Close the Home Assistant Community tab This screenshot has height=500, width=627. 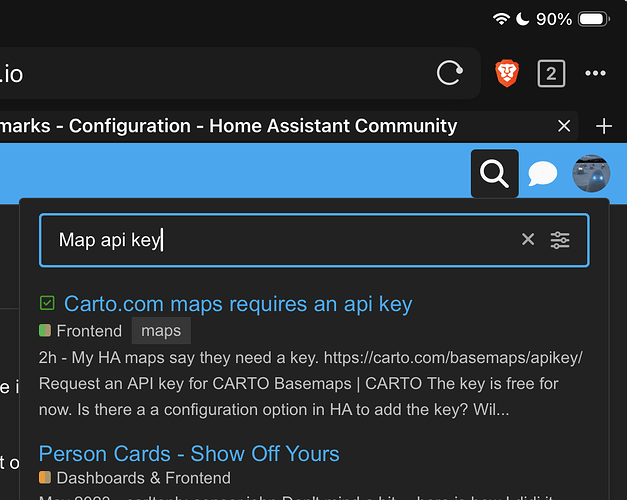click(564, 126)
